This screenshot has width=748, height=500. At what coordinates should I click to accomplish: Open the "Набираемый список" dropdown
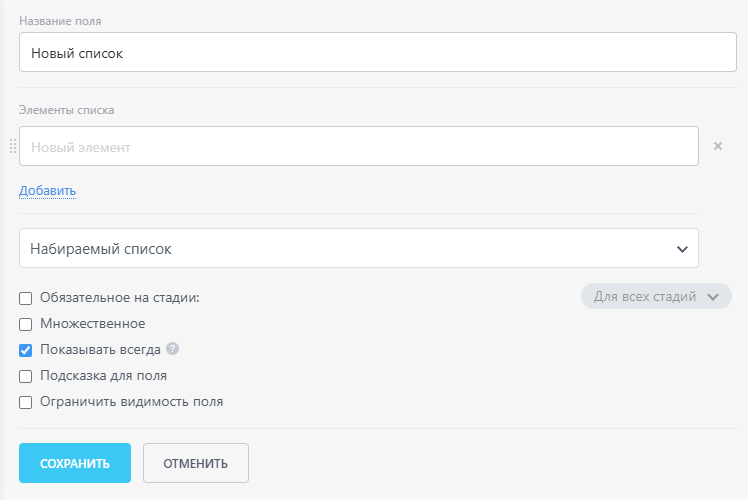tap(358, 248)
